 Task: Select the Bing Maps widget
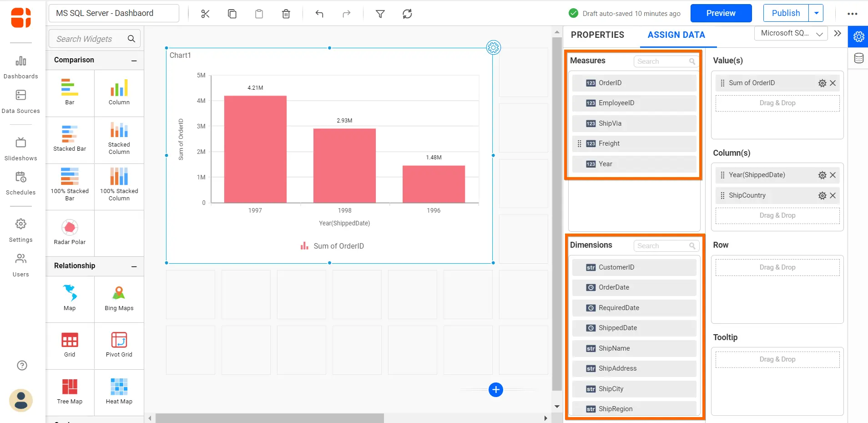click(119, 297)
